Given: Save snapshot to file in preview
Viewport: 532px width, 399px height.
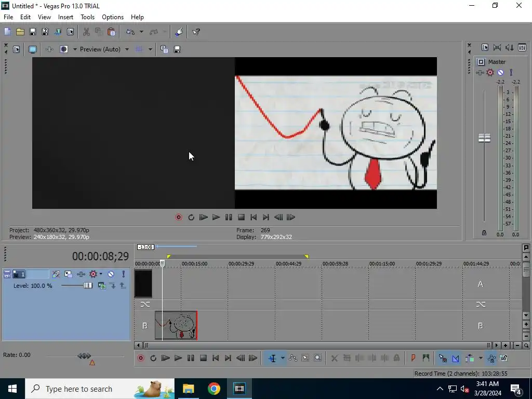Looking at the screenshot, I should (x=177, y=49).
